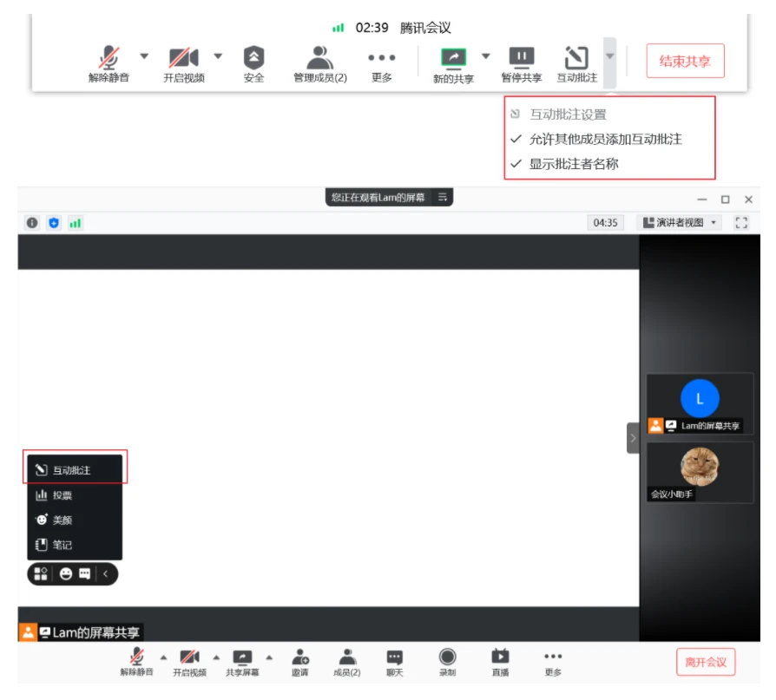The image size is (776, 700).
Task: Click 共享屏幕 in the bottom toolbar
Action: tap(242, 662)
